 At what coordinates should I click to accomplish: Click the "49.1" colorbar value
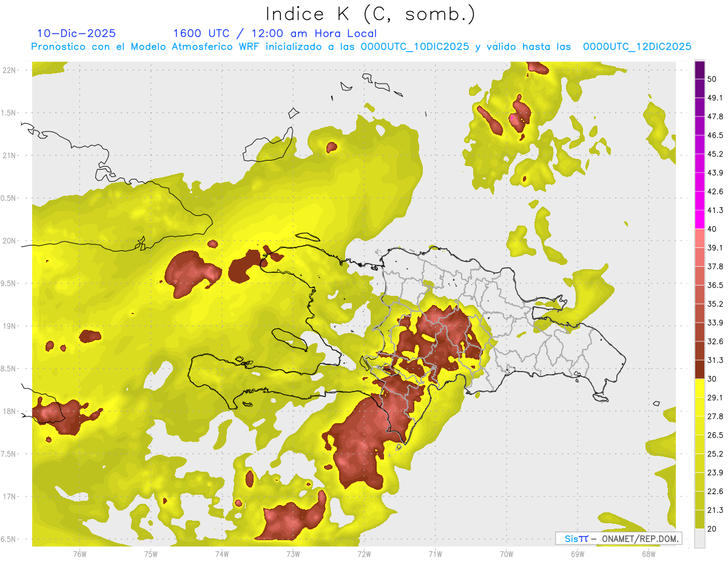(715, 98)
